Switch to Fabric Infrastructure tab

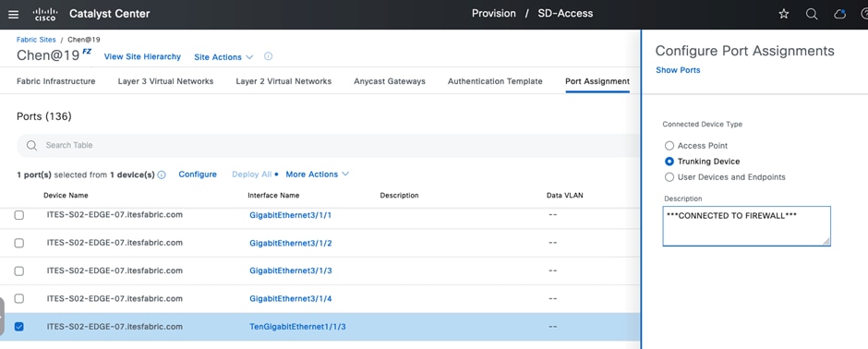coord(56,81)
